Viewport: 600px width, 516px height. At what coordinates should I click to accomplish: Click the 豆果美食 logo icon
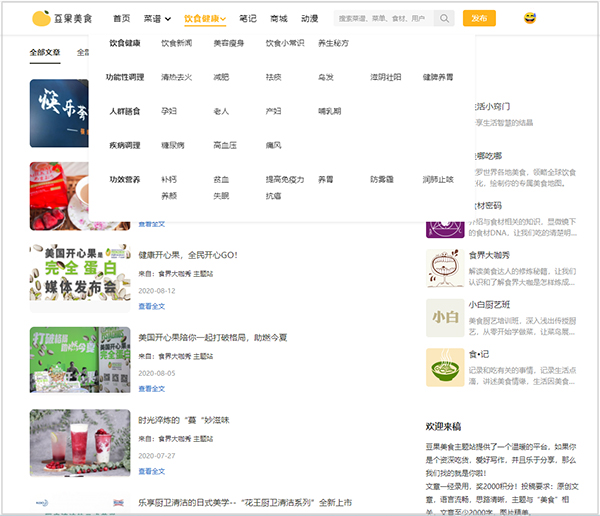(x=41, y=18)
